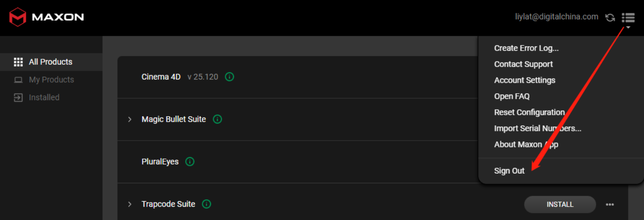Switch to My Products view
Image resolution: width=644 pixels, height=220 pixels.
[x=51, y=80]
